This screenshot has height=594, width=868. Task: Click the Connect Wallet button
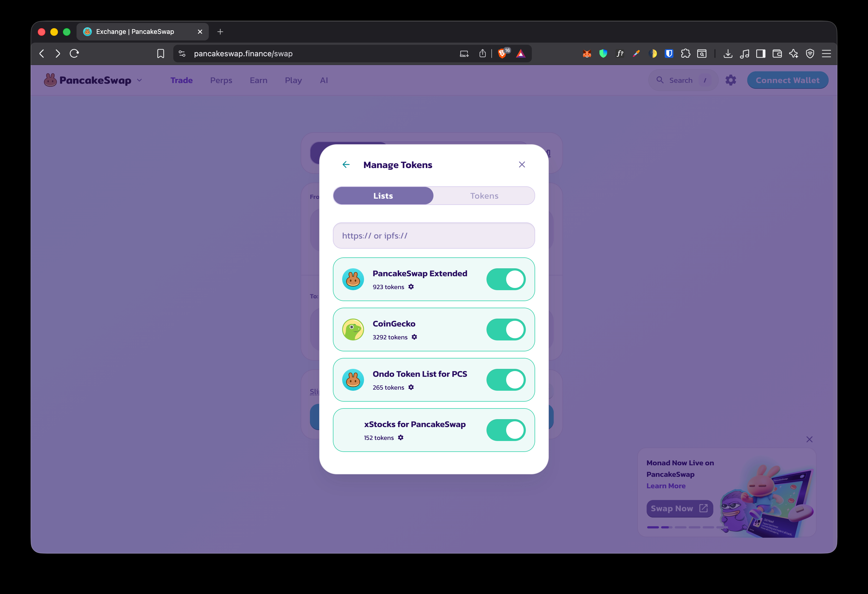pos(788,80)
